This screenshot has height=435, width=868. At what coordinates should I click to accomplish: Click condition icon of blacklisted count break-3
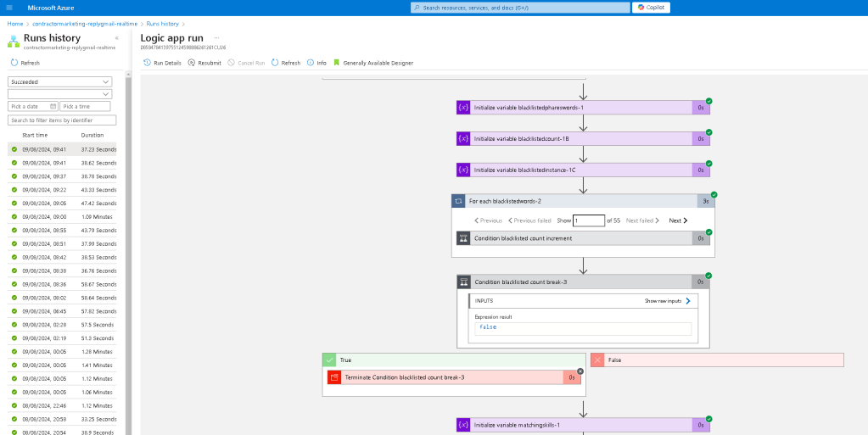pos(464,282)
